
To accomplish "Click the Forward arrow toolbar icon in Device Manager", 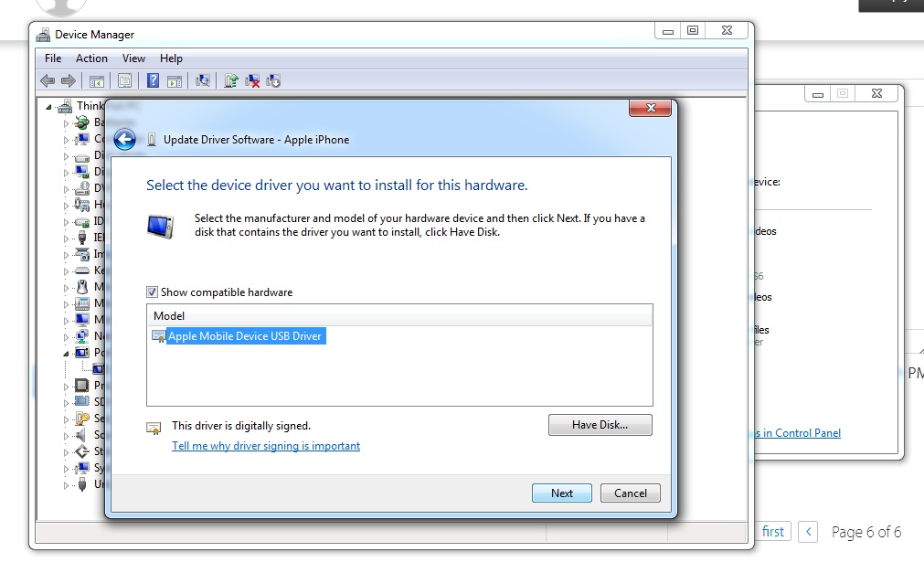I will 69,80.
